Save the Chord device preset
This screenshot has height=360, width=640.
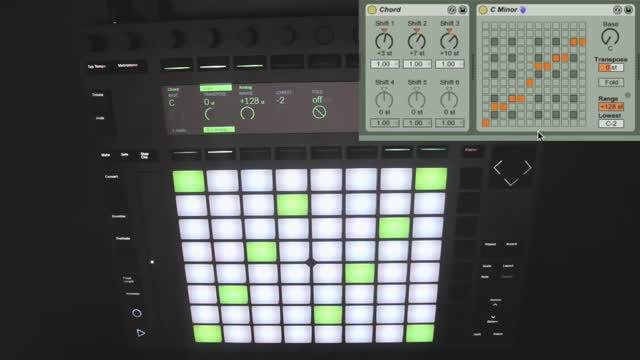point(462,9)
